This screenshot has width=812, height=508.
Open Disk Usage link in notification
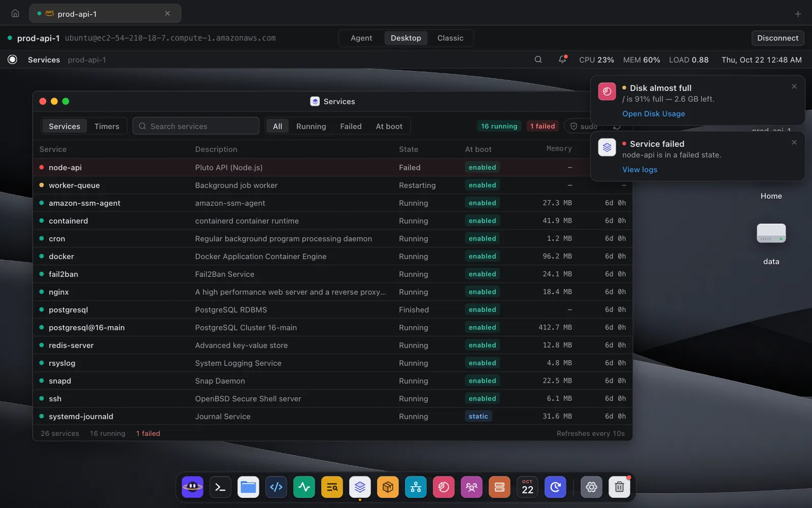coord(654,114)
